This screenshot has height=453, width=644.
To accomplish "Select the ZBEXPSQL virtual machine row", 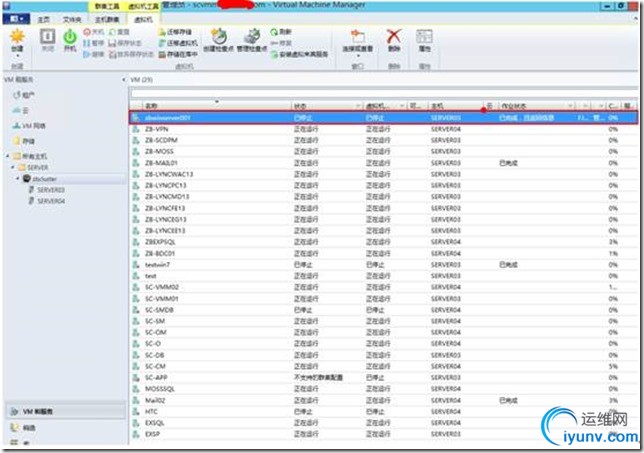I will (x=383, y=242).
